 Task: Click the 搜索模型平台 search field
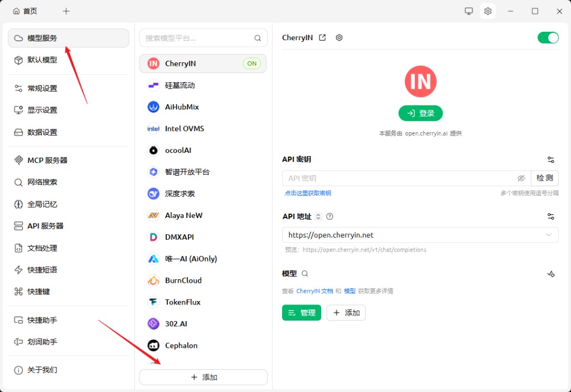pyautogui.click(x=198, y=38)
